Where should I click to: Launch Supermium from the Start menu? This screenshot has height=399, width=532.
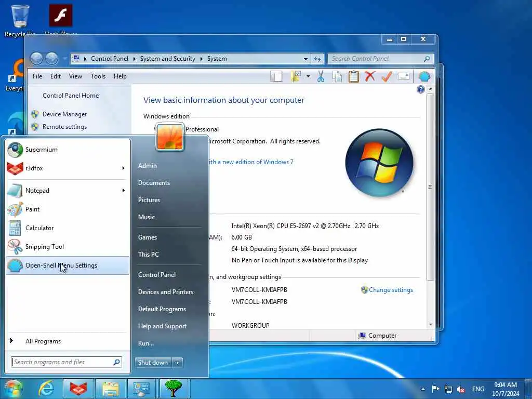[x=68, y=150]
